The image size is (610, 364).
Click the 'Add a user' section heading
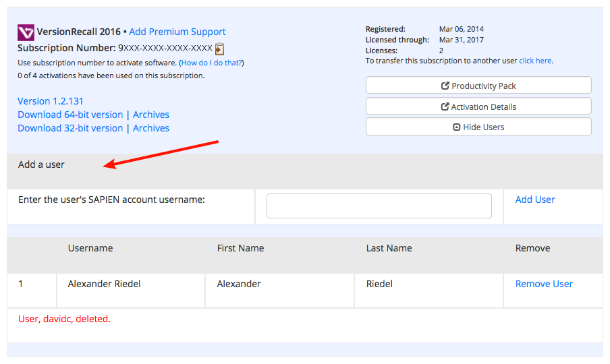click(x=41, y=164)
